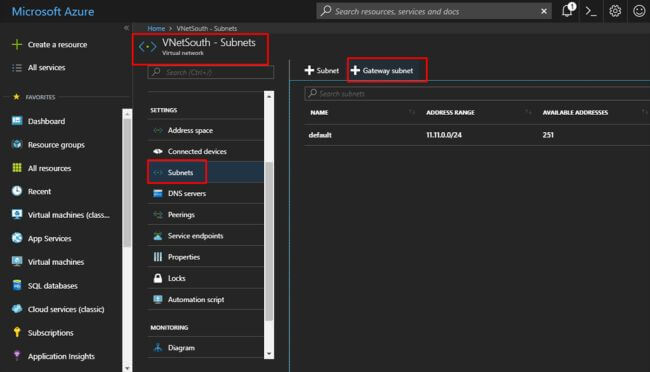Open portal settings gear icon

point(615,11)
